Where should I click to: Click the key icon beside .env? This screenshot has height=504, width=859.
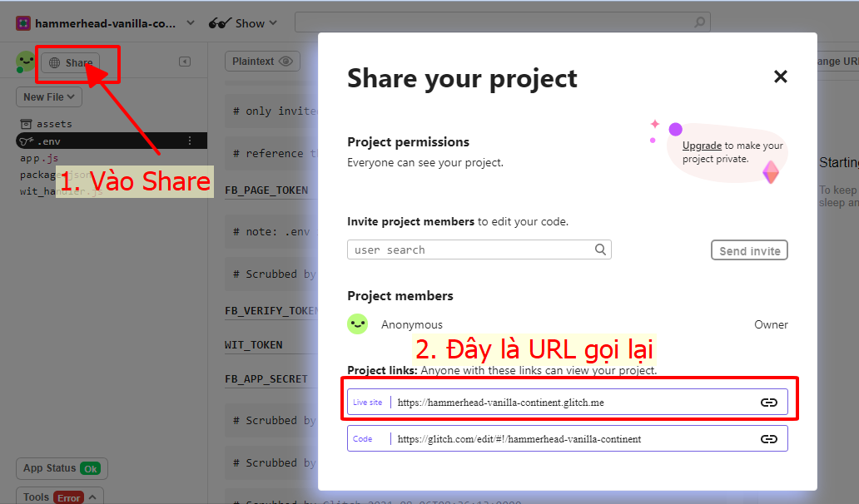27,141
